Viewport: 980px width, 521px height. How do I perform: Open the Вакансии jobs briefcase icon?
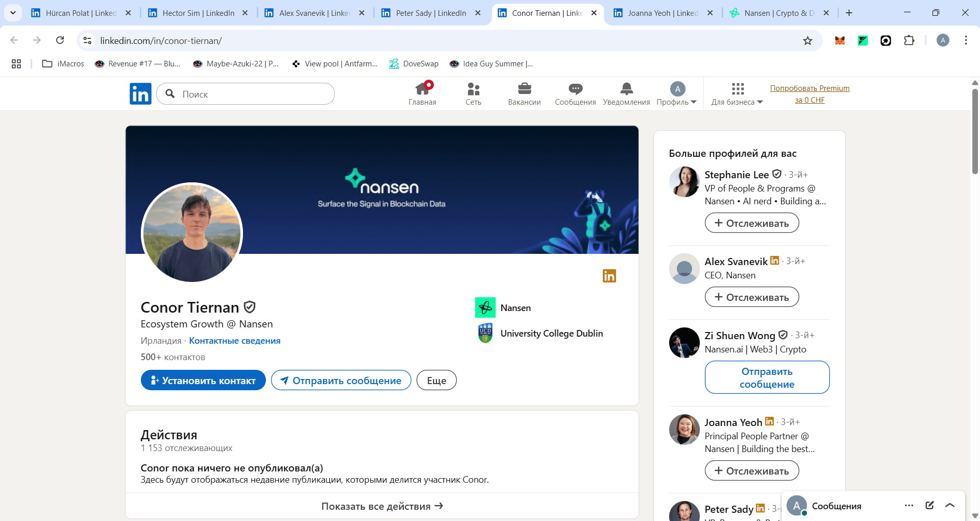pos(524,94)
